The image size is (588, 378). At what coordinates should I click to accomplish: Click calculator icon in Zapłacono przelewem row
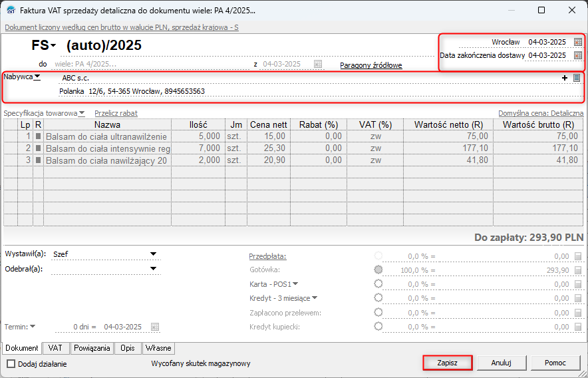click(578, 313)
